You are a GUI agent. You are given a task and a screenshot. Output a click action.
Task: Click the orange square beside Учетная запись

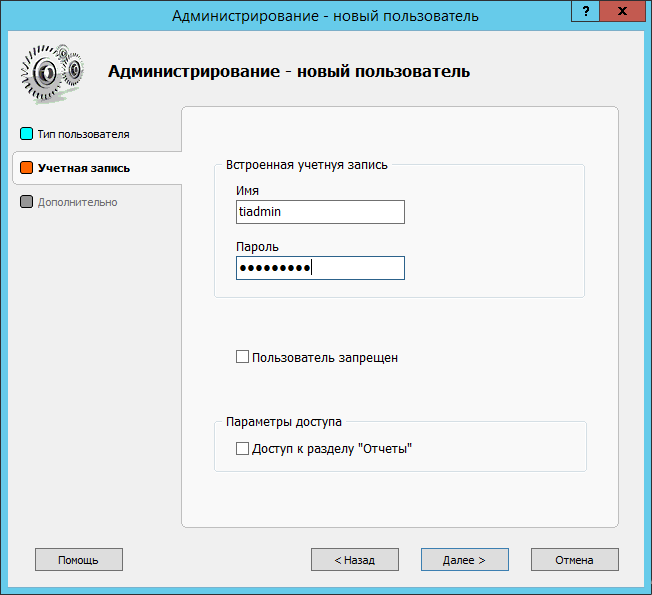coord(26,168)
